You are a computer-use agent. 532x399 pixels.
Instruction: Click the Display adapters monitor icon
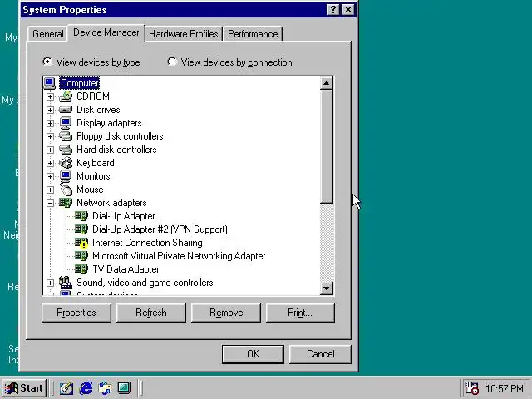point(66,123)
